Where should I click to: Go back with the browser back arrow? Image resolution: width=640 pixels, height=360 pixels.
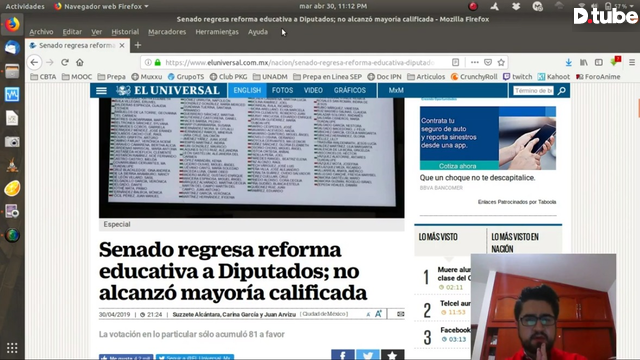pyautogui.click(x=34, y=62)
